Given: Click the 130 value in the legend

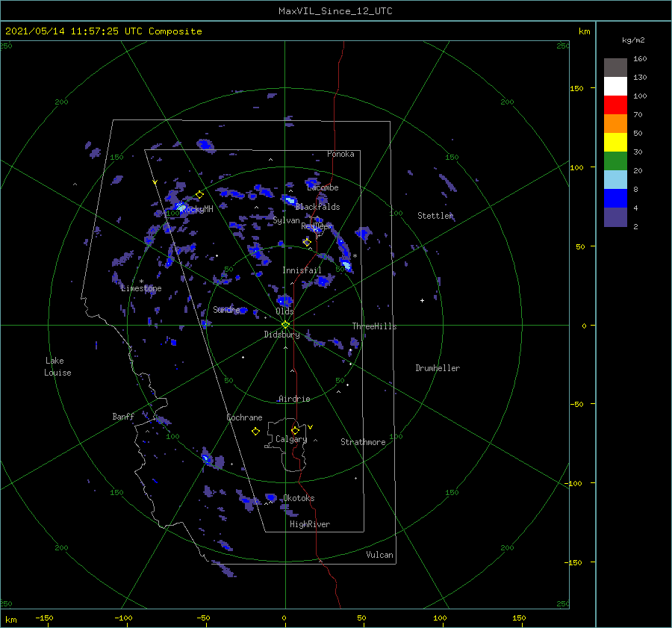Looking at the screenshot, I should tap(640, 77).
